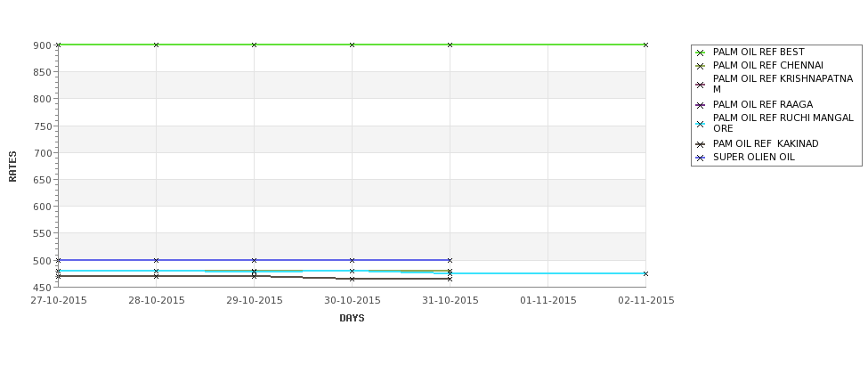868x382 pixels.
Task: Click the RATES axis title
Action: (x=12, y=167)
